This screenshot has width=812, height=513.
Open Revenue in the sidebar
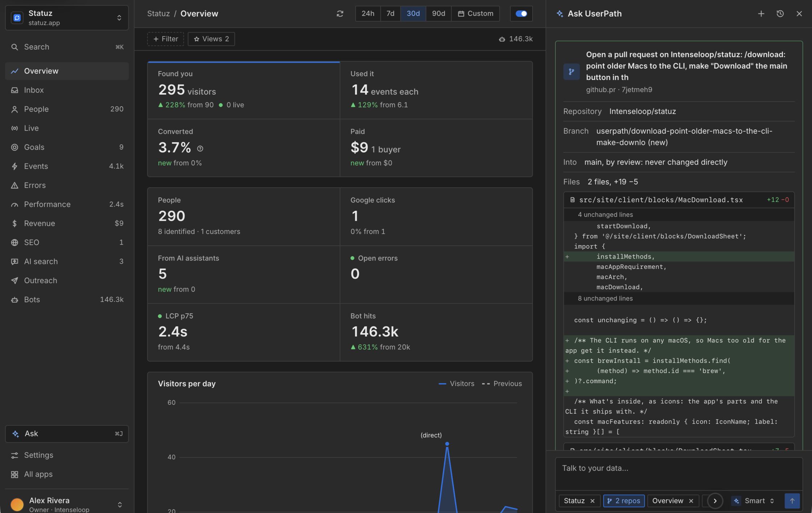tap(67, 223)
